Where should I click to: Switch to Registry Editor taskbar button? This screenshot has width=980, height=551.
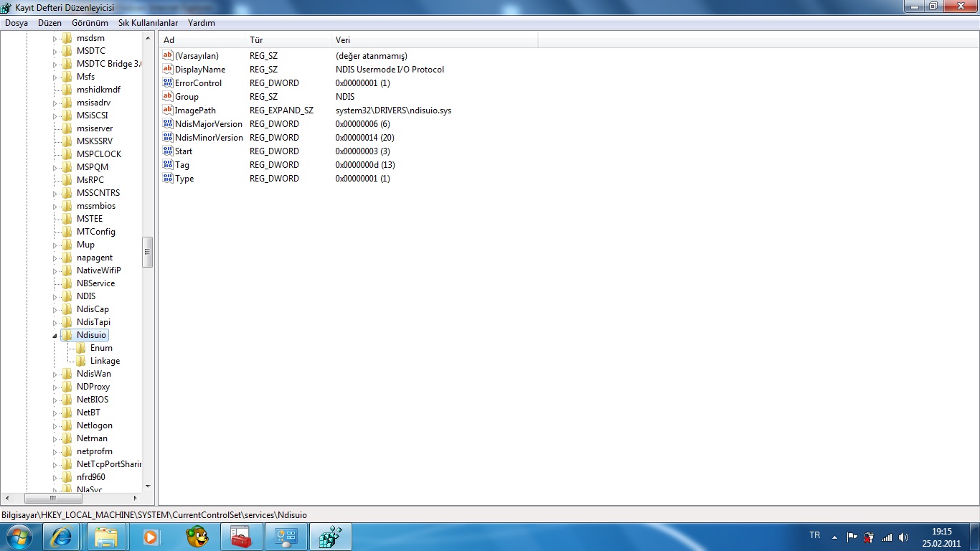point(331,537)
